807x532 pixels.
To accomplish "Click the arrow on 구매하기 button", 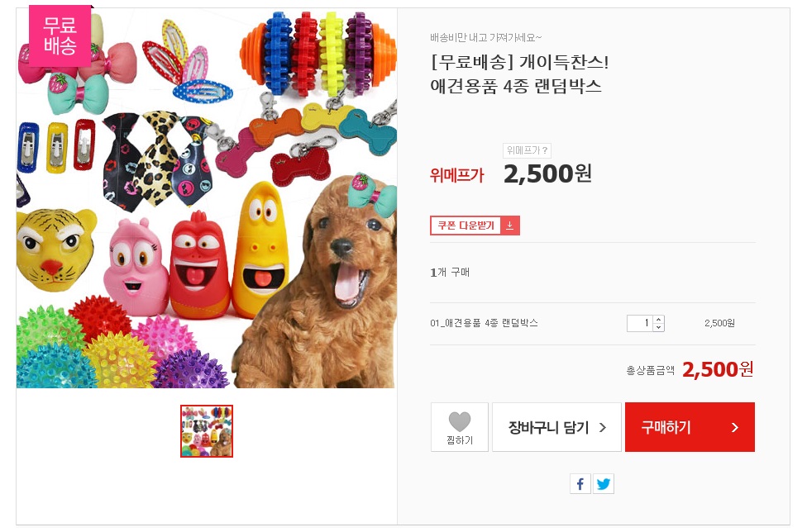I will point(735,427).
